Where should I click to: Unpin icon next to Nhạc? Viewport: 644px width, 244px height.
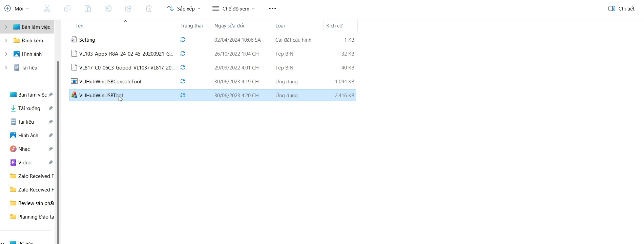pos(50,149)
